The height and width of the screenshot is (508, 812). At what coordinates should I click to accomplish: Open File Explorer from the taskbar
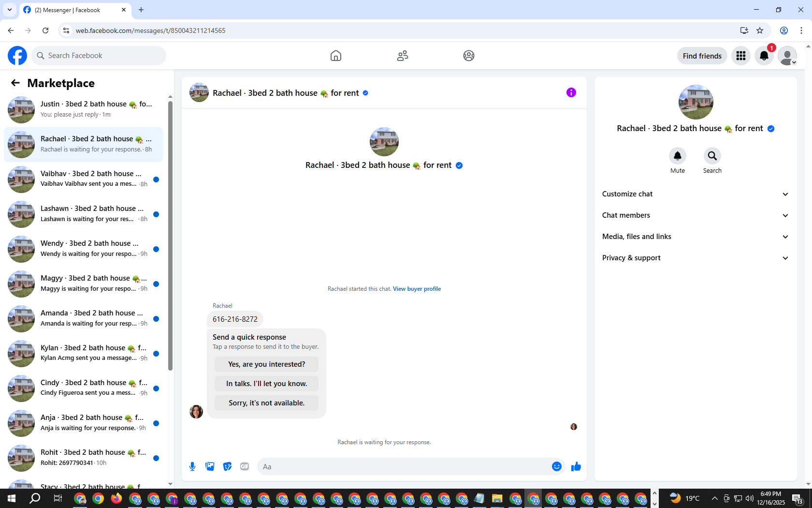(x=497, y=498)
